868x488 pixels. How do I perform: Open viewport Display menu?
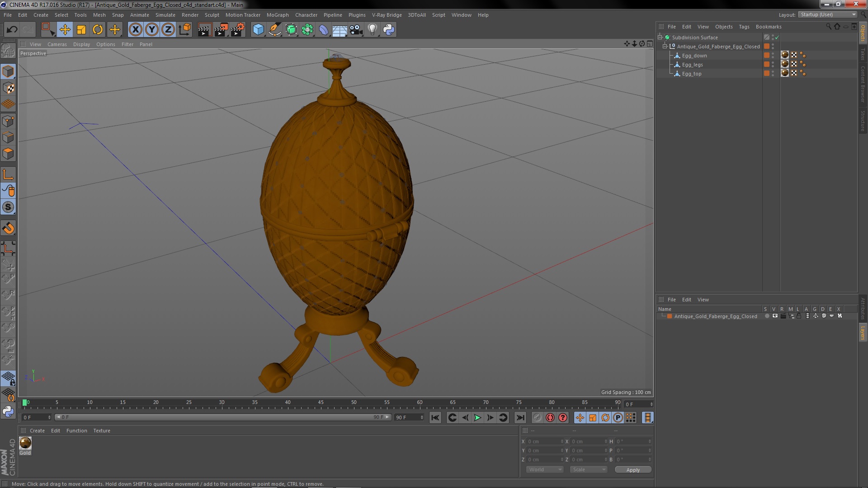81,44
